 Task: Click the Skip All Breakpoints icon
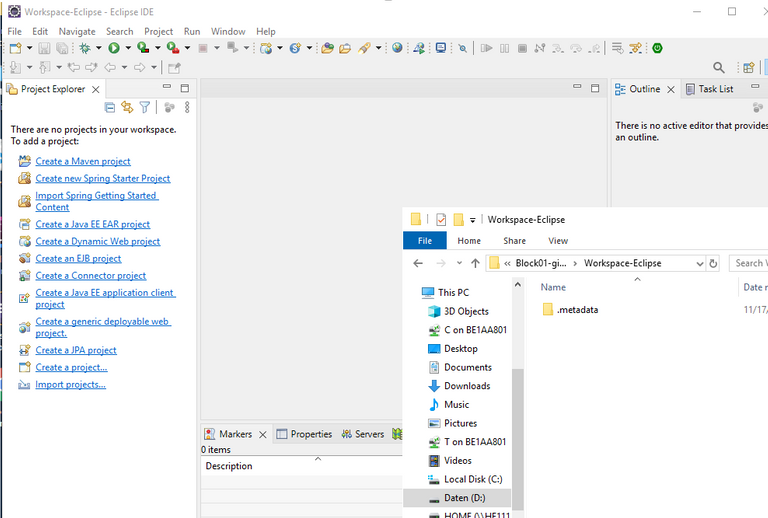tap(462, 48)
